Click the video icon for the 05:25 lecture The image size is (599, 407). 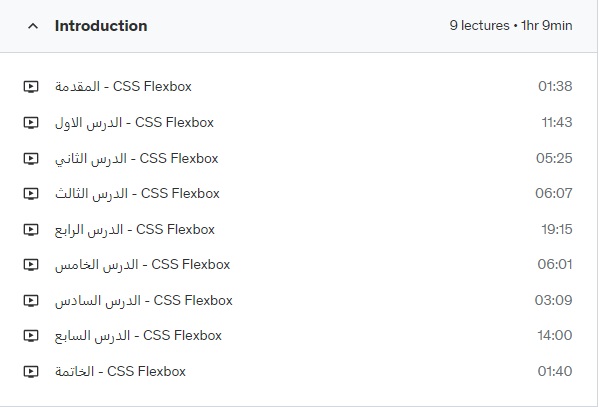31,159
